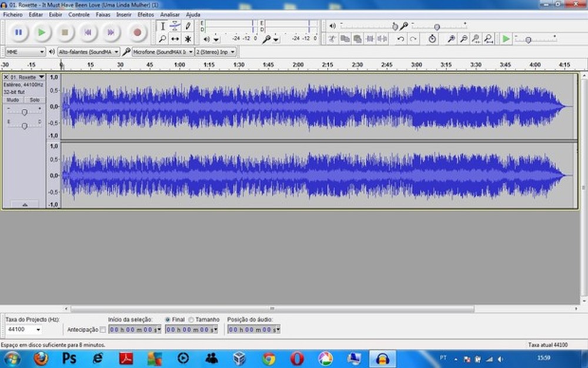Click the Undo arrow icon

click(401, 39)
